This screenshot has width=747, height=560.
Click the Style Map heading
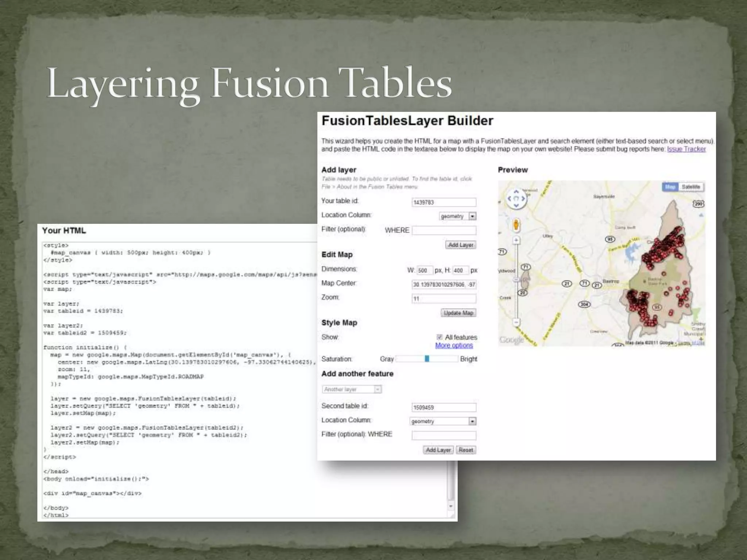click(339, 323)
